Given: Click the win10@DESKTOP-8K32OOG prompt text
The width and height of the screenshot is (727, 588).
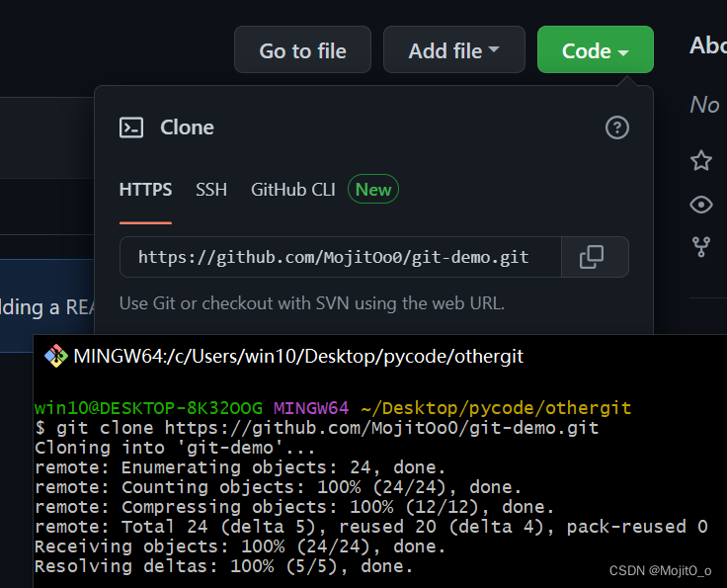Looking at the screenshot, I should pos(149,408).
